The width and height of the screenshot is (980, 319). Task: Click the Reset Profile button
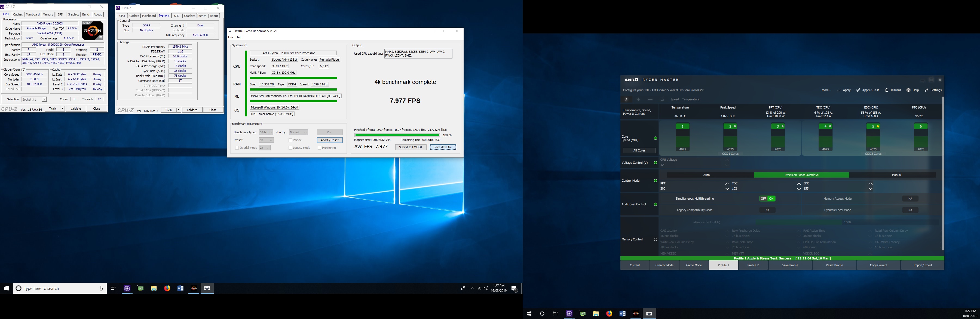pos(834,265)
